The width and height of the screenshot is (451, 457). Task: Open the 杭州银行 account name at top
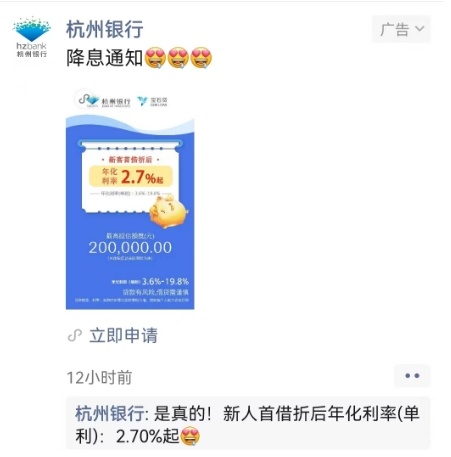click(105, 29)
